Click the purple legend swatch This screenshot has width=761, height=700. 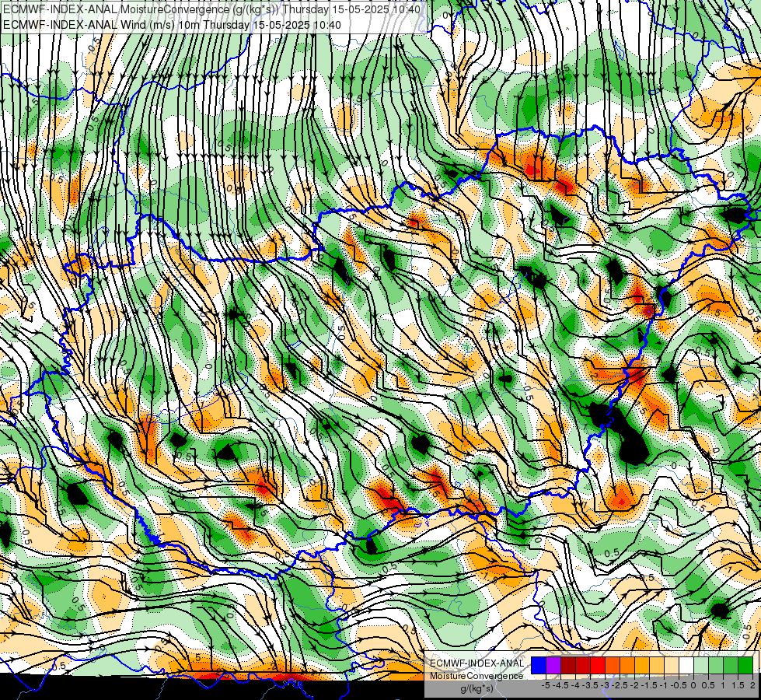(553, 665)
